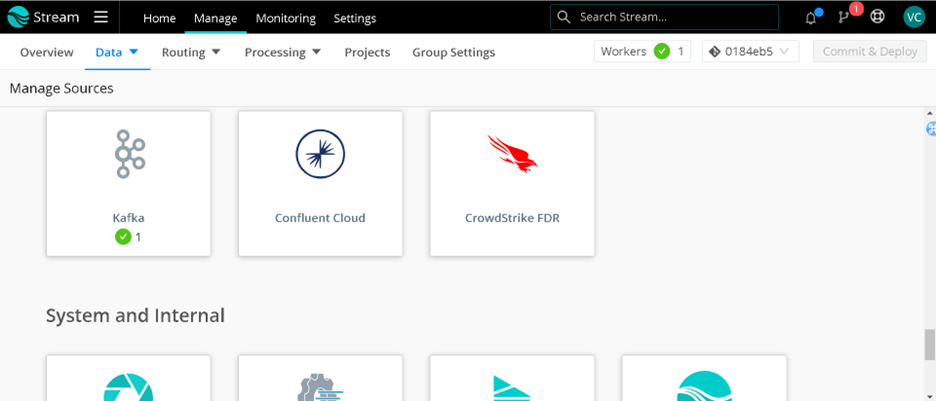Click the CrowdStrike FDR falcon icon
This screenshot has height=401, width=936.
pos(512,154)
